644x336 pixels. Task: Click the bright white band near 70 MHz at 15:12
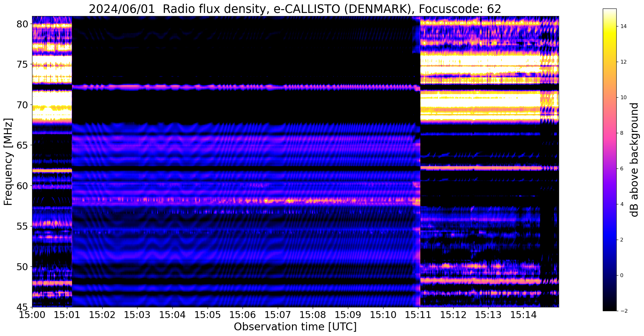(453, 102)
